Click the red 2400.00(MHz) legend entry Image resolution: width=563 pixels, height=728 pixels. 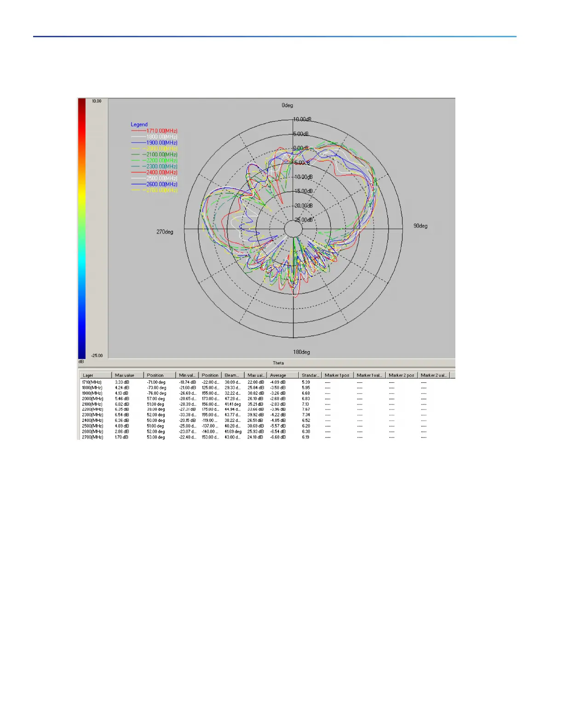[155, 172]
